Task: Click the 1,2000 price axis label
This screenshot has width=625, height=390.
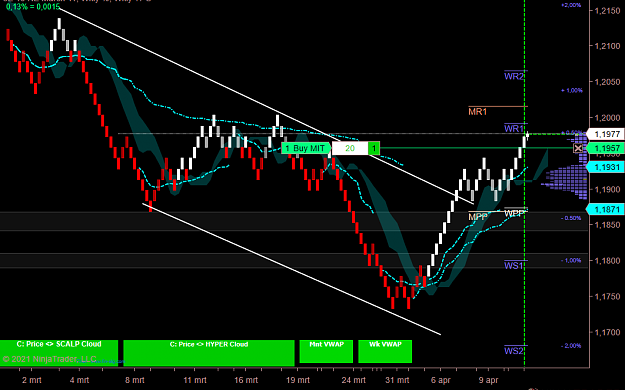Action: tap(607, 118)
